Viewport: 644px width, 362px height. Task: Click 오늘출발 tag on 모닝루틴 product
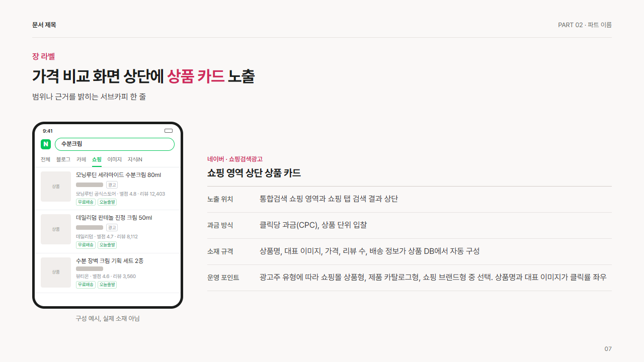[107, 202]
